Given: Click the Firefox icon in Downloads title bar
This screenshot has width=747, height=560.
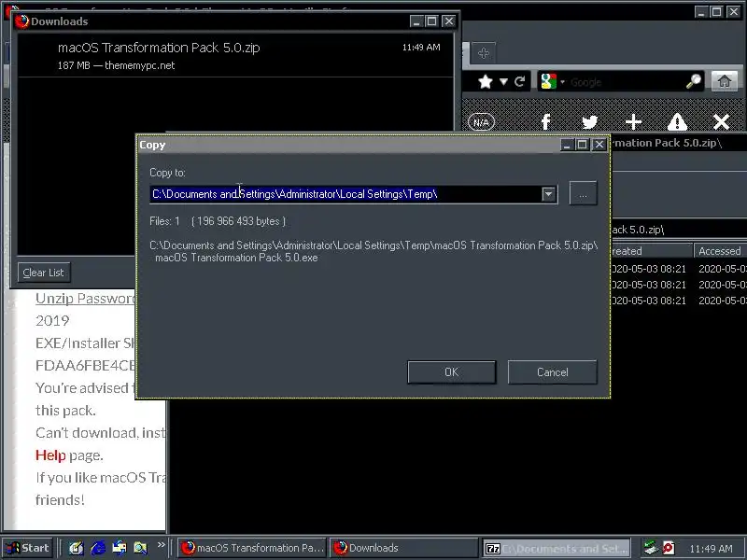Looking at the screenshot, I should point(21,21).
